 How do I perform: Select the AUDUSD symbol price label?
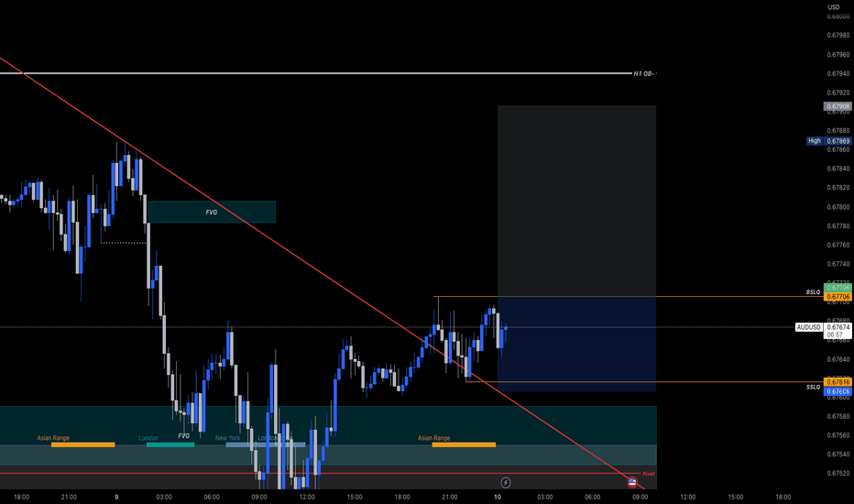click(x=808, y=327)
